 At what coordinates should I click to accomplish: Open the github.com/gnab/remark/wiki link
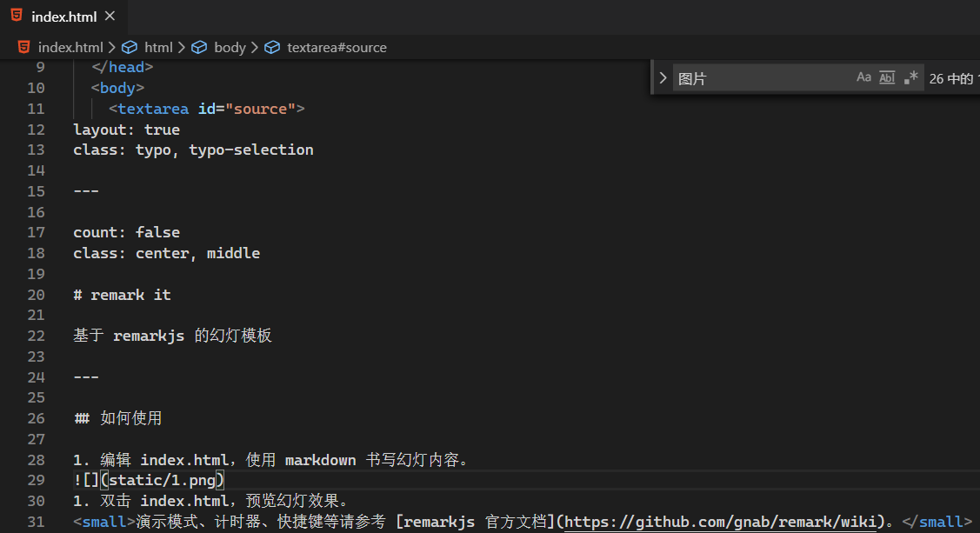click(x=720, y=522)
